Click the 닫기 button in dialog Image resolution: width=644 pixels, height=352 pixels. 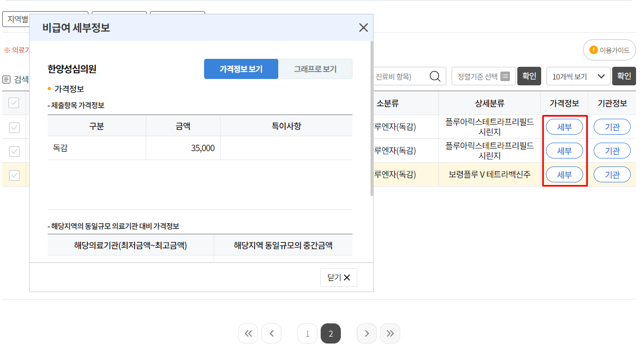coord(339,277)
